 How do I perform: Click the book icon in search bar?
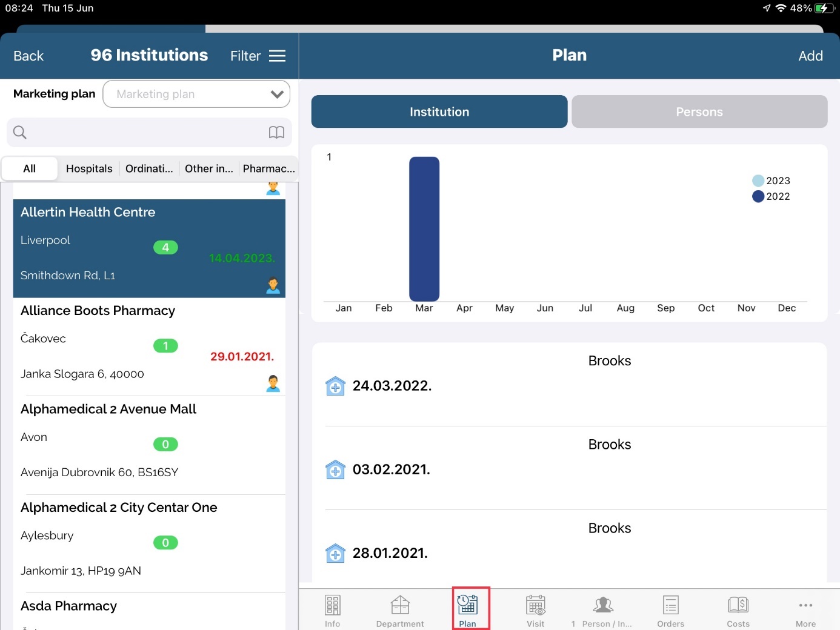pyautogui.click(x=276, y=133)
